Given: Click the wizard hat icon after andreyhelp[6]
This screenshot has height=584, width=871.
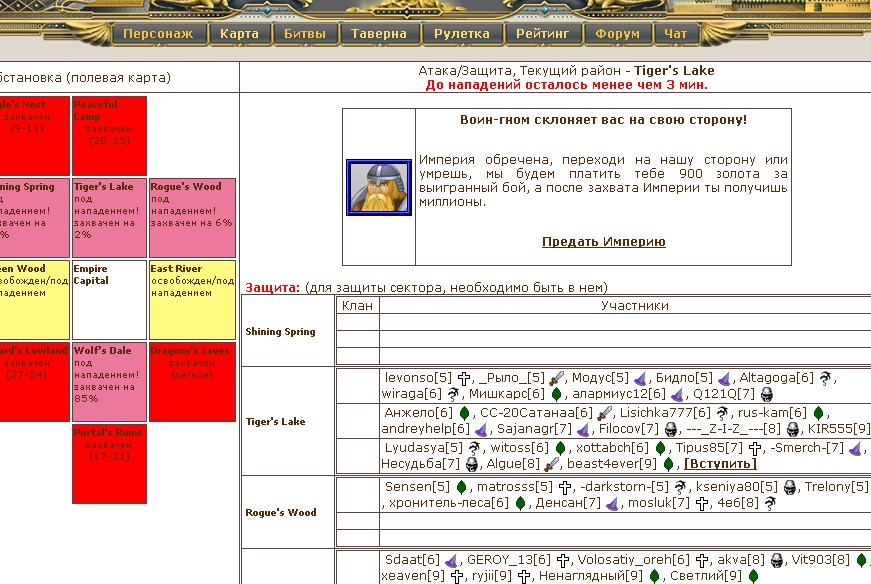Looking at the screenshot, I should pyautogui.click(x=482, y=429).
